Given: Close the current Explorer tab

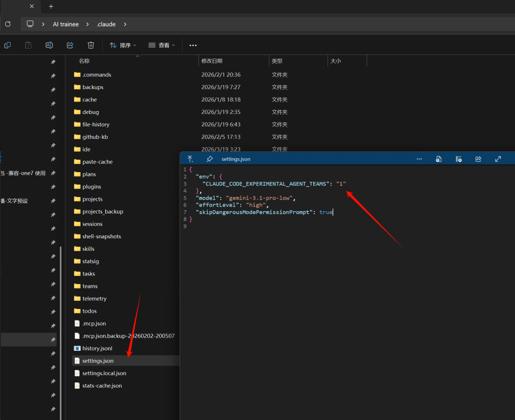Looking at the screenshot, I should point(32,6).
